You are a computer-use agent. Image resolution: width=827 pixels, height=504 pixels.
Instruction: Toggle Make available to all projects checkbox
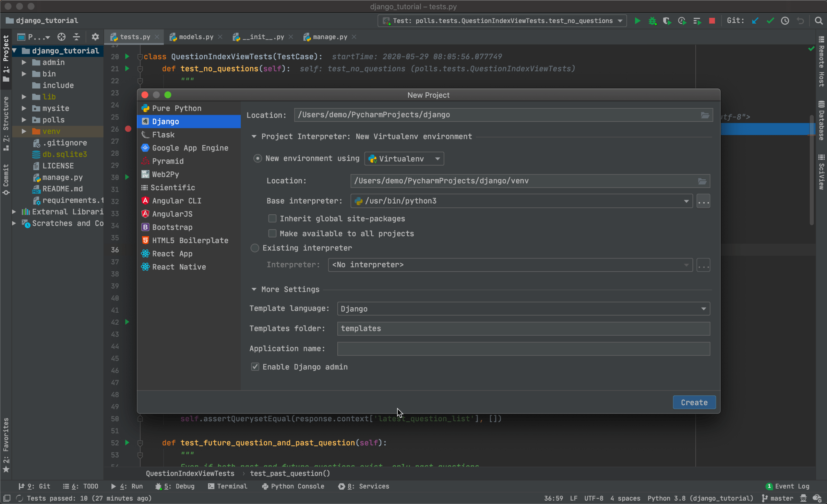(272, 233)
